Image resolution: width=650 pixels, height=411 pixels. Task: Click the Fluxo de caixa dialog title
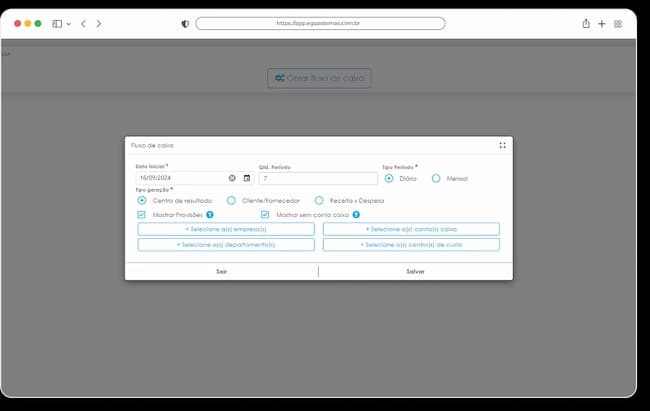click(152, 146)
